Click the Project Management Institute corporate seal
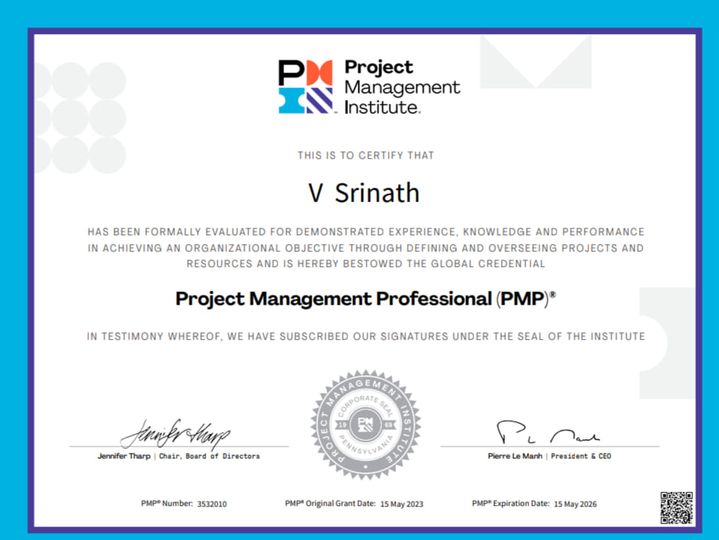The height and width of the screenshot is (540, 719). click(365, 425)
